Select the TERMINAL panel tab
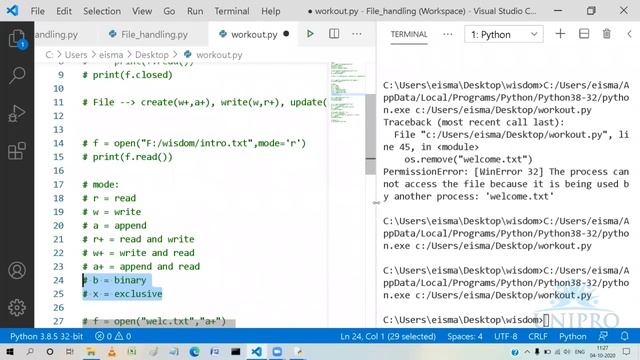 pyautogui.click(x=409, y=34)
